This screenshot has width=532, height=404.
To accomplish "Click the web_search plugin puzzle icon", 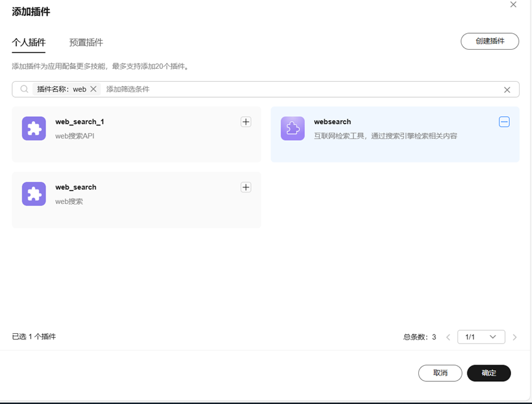I will pyautogui.click(x=34, y=194).
